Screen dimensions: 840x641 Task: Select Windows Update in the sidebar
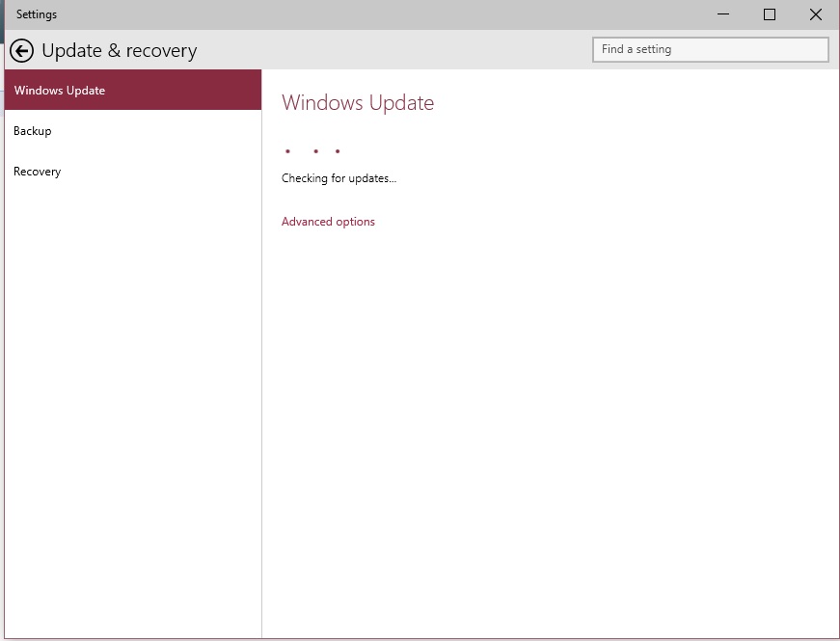point(133,90)
